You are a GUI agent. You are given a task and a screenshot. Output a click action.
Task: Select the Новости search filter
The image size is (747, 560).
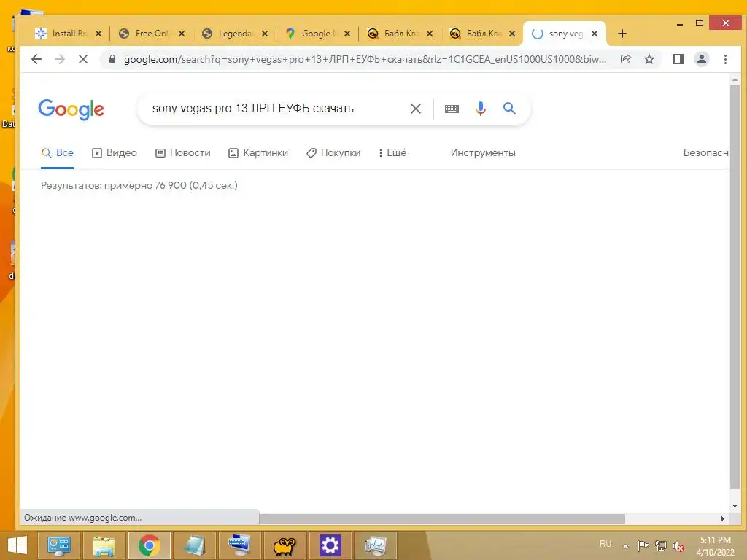(183, 153)
